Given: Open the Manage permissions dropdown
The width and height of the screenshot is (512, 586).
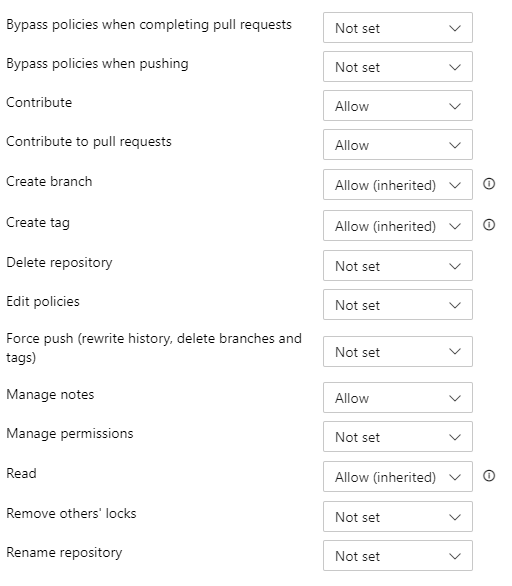Looking at the screenshot, I should click(x=398, y=437).
